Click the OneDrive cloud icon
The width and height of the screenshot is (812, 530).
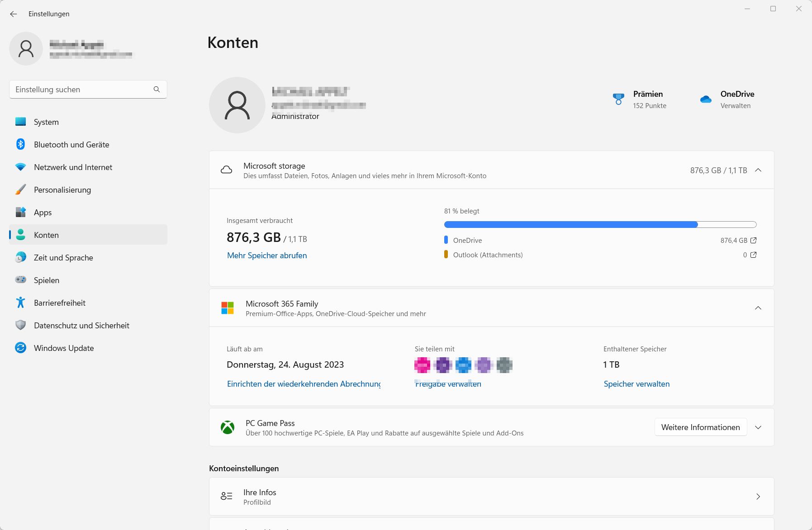click(706, 99)
